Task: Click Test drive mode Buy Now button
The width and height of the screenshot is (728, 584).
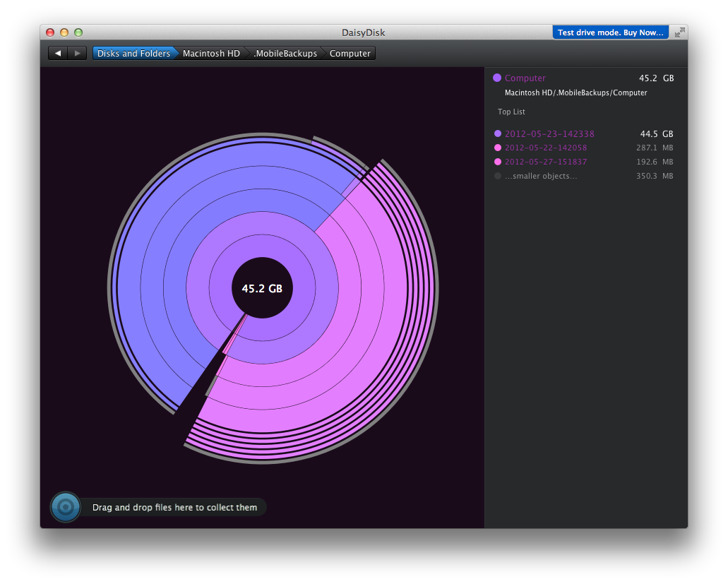Action: tap(611, 32)
